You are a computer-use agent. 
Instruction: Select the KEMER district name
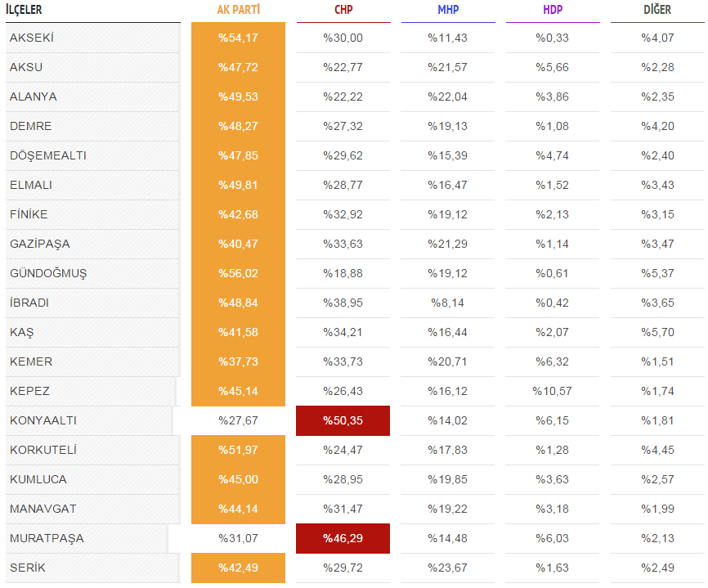[x=31, y=361]
